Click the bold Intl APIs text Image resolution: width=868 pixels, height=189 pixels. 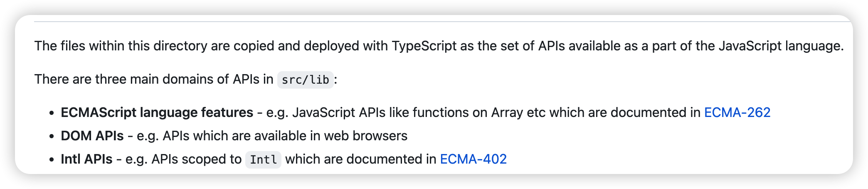86,159
